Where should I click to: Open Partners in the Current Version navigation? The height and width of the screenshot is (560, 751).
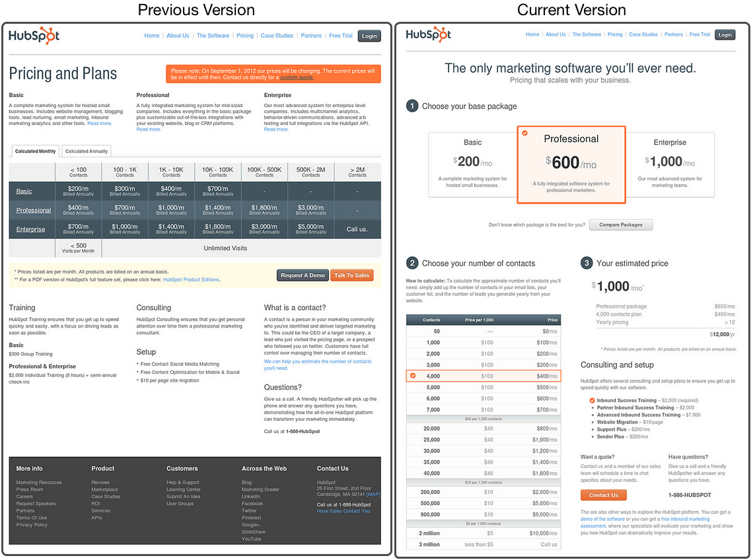coord(674,34)
